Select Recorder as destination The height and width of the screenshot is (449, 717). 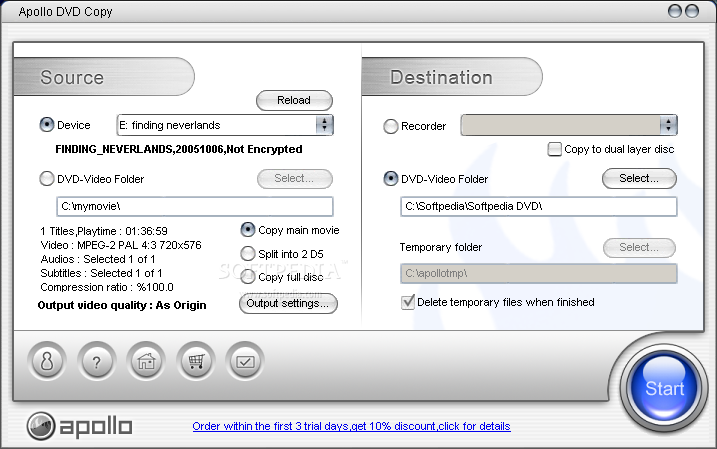(x=391, y=126)
